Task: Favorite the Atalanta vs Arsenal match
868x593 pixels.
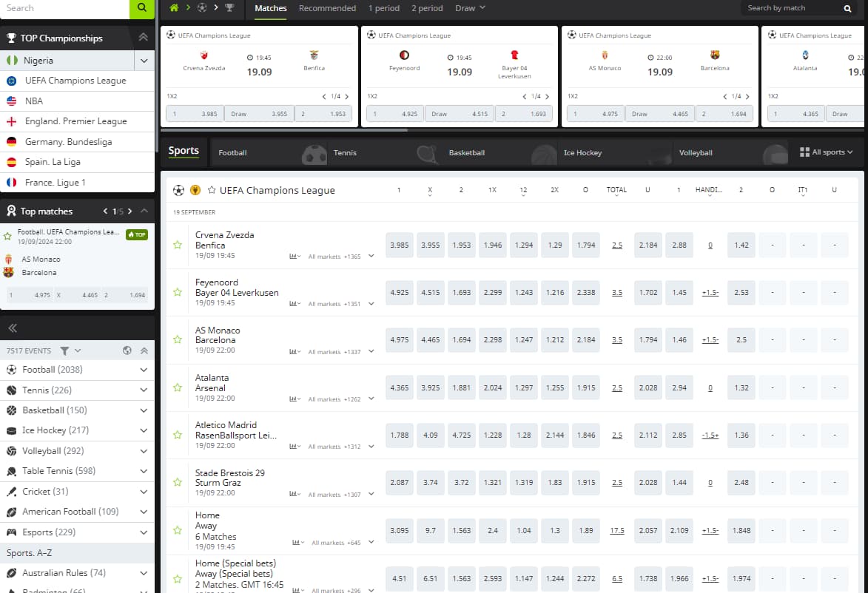Action: (x=177, y=387)
